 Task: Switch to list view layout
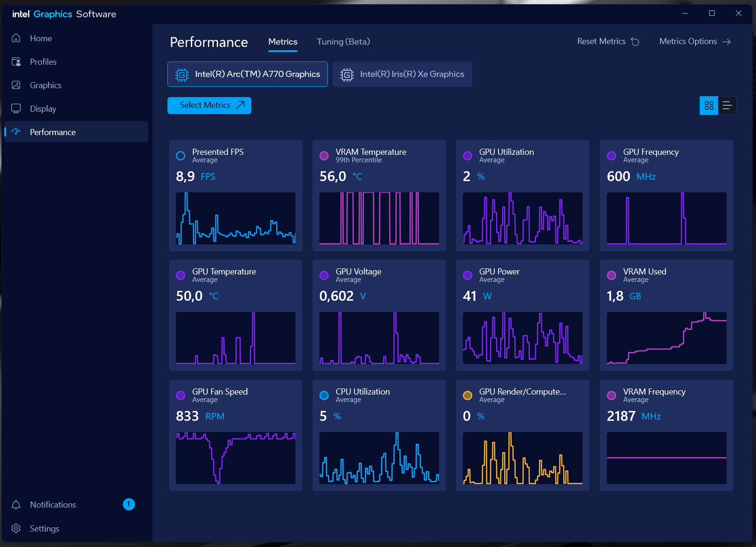[727, 106]
